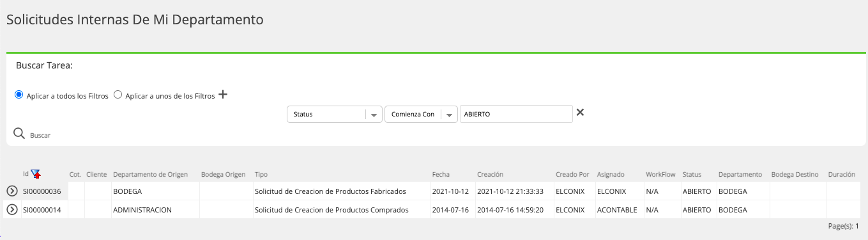Select Aplicar a todos los Filtros radio
The width and height of the screenshot is (868, 240).
(x=19, y=95)
